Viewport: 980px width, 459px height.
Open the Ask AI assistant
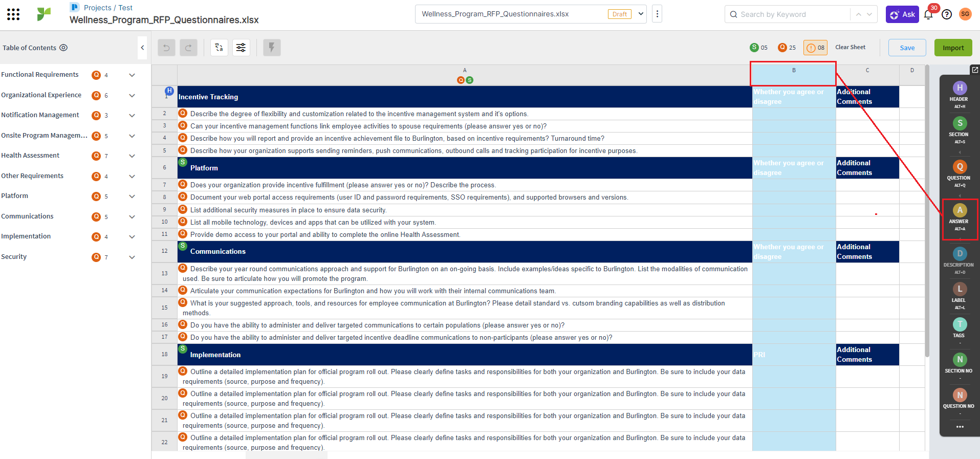902,14
